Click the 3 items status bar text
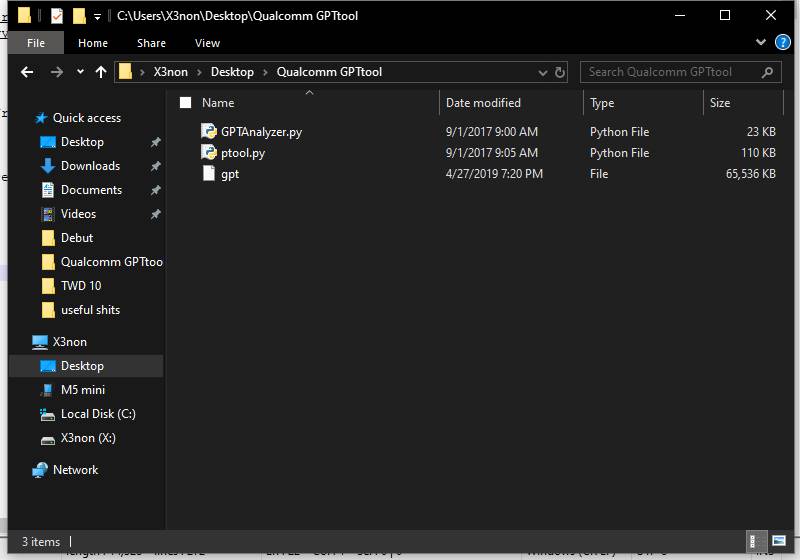Image resolution: width=800 pixels, height=560 pixels. (x=41, y=542)
